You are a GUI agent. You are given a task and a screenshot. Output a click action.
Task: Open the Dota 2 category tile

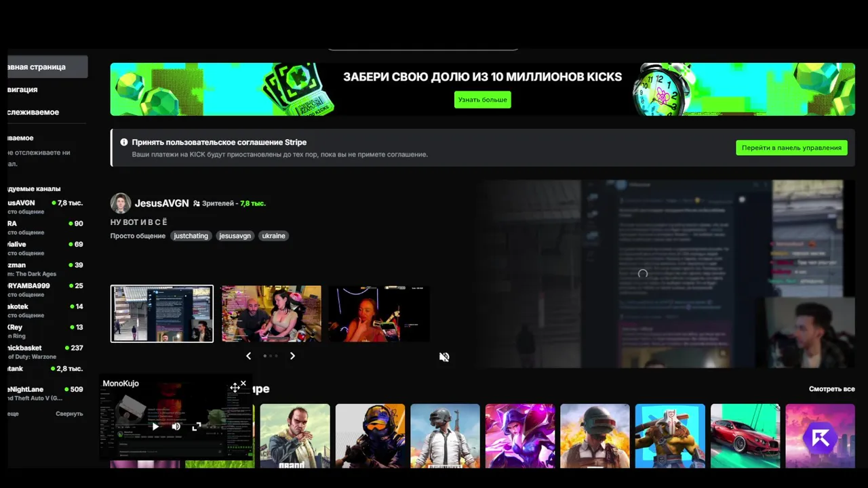pos(670,436)
